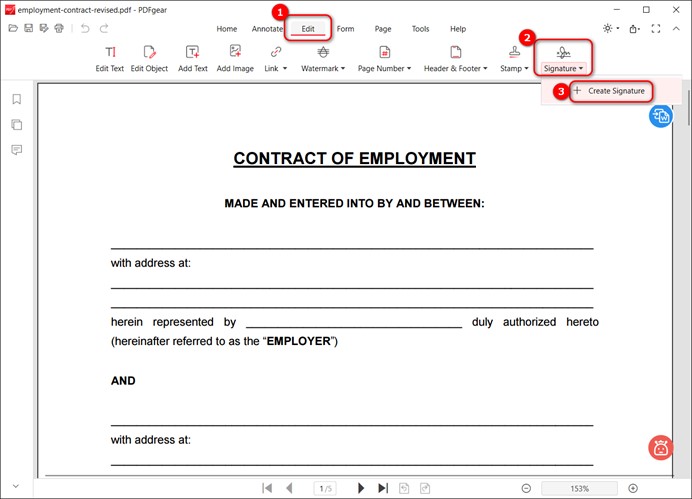This screenshot has height=499, width=692.
Task: Zoom out with the minus button
Action: click(526, 488)
